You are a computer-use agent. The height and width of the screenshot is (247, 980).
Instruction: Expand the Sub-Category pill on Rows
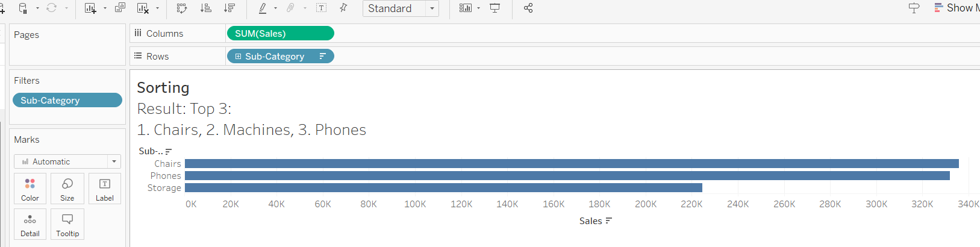tap(239, 57)
